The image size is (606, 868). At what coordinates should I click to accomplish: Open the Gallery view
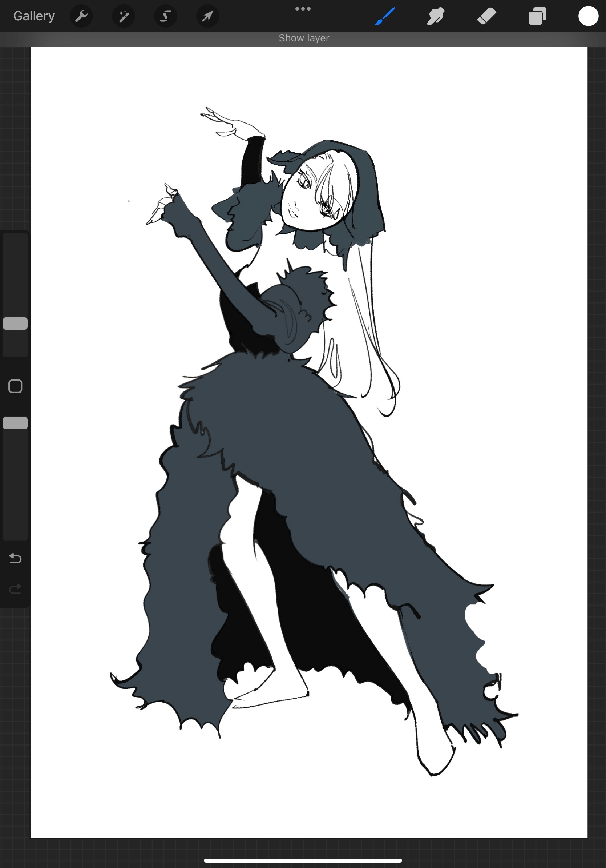pos(34,16)
